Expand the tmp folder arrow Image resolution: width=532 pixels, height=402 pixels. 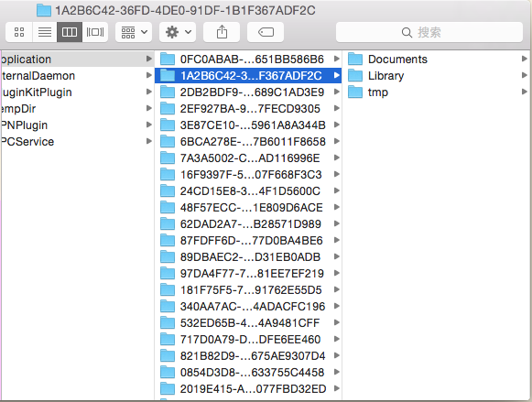pos(525,92)
